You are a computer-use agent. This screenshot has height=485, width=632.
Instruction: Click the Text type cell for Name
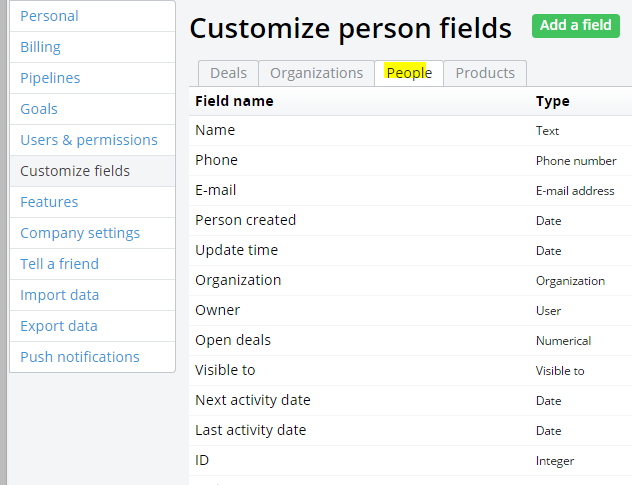[x=547, y=131]
